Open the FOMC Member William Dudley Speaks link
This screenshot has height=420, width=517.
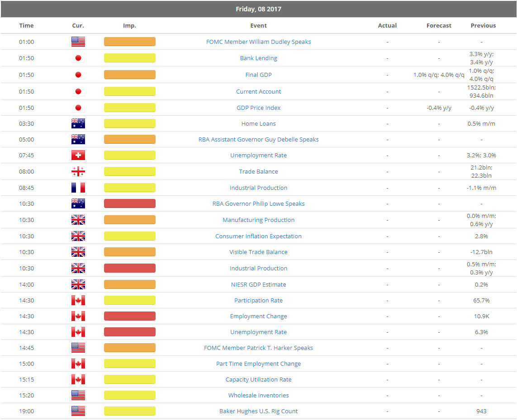pyautogui.click(x=258, y=42)
